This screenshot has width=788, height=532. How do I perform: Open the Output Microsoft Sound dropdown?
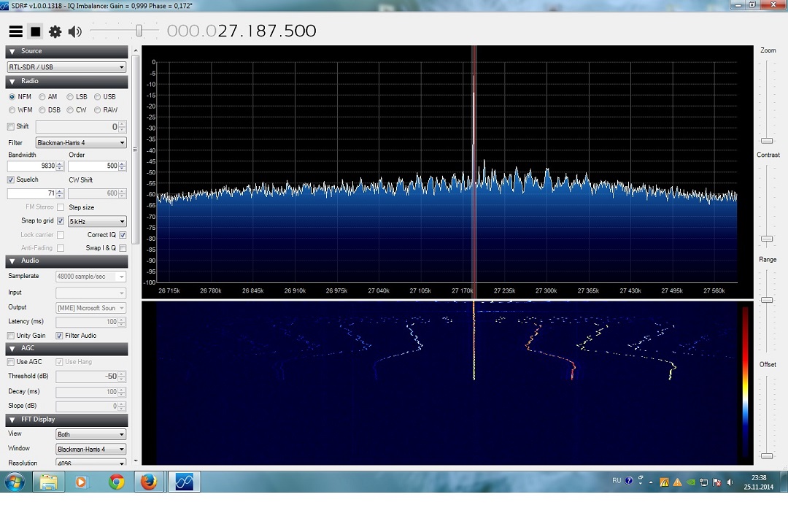pyautogui.click(x=90, y=308)
